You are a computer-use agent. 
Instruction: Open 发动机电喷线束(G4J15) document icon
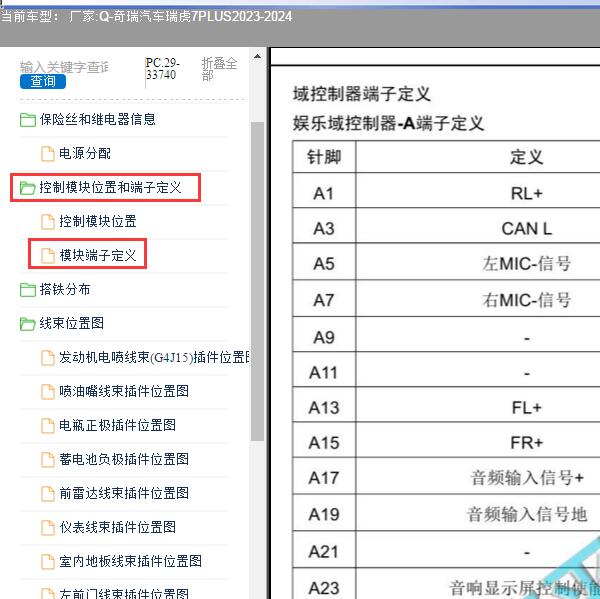(x=47, y=358)
